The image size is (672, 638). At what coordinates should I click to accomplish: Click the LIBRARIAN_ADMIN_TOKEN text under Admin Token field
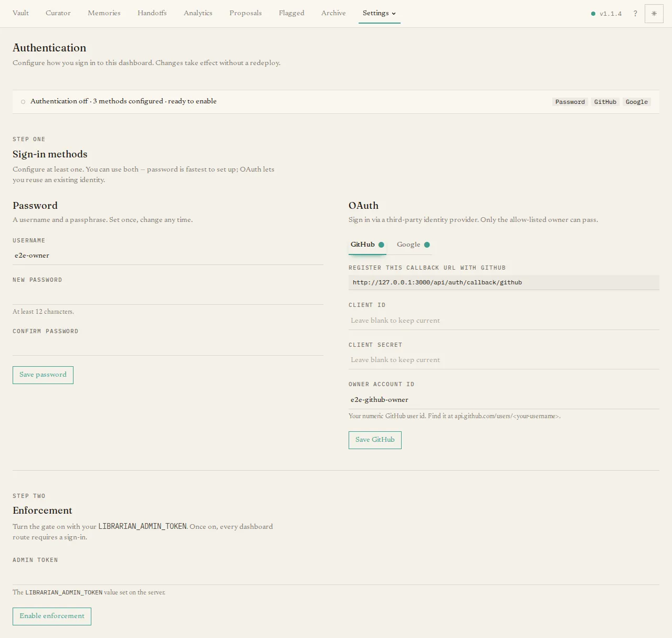pyautogui.click(x=64, y=592)
